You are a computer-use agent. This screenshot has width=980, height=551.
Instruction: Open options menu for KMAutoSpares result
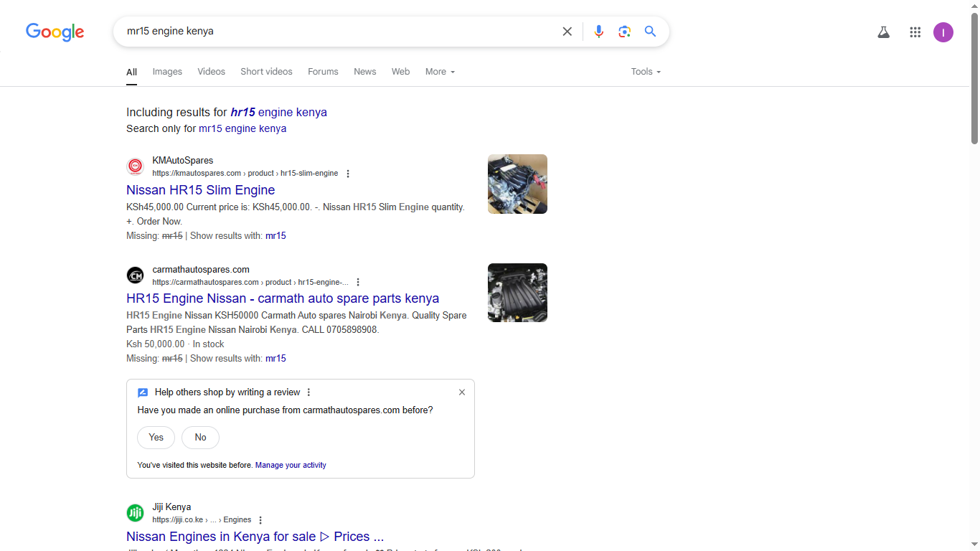[348, 174]
